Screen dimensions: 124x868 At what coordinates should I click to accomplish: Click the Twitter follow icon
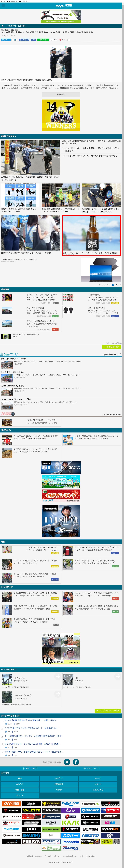tap(67, 762)
